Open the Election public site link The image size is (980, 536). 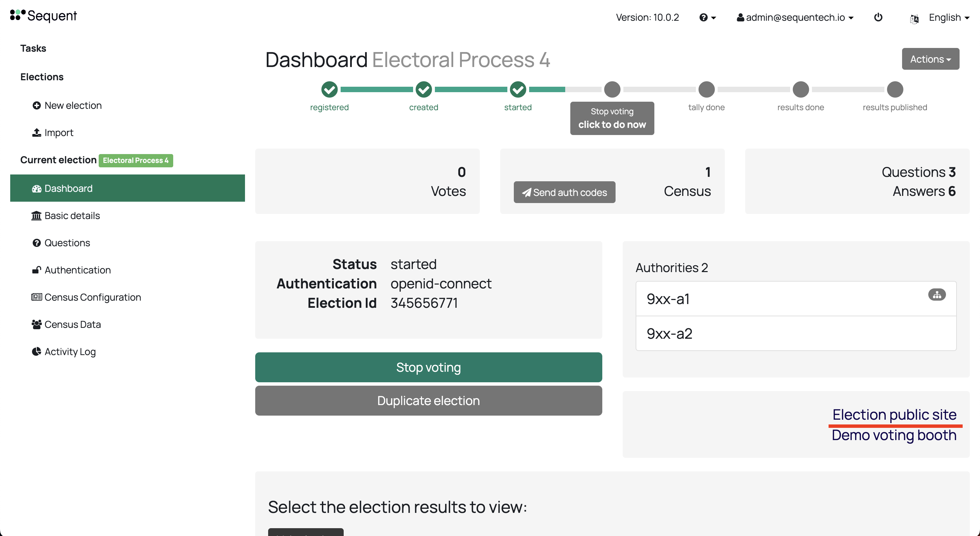click(x=894, y=414)
